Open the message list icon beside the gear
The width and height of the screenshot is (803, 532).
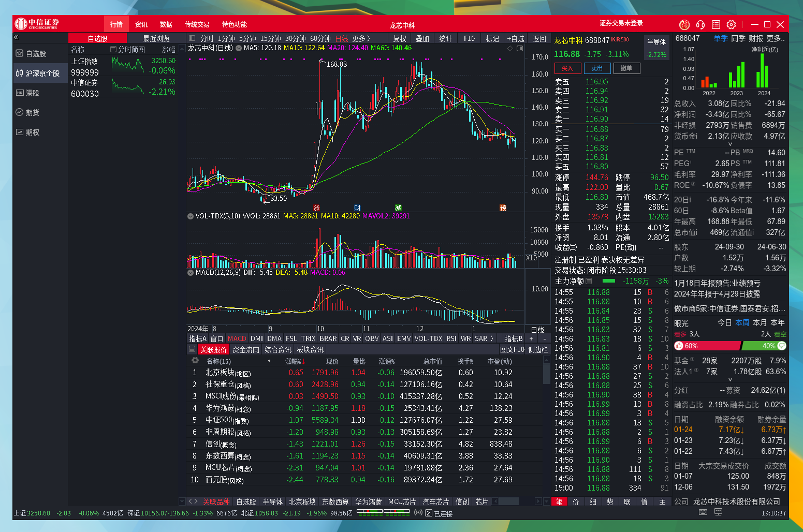(716, 24)
